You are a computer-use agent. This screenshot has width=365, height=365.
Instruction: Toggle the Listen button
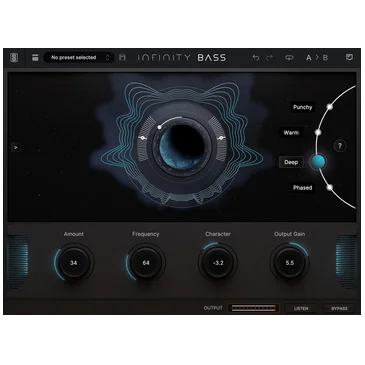point(301,308)
